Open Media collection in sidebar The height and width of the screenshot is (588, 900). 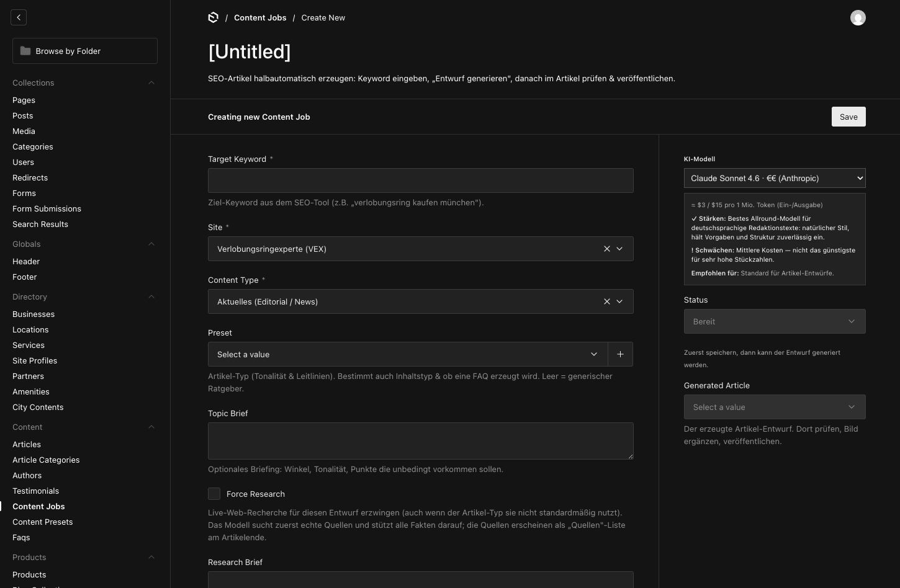24,131
